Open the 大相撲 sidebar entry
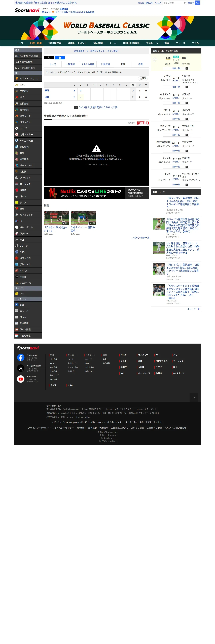The height and width of the screenshot is (644, 215). click(x=28, y=172)
